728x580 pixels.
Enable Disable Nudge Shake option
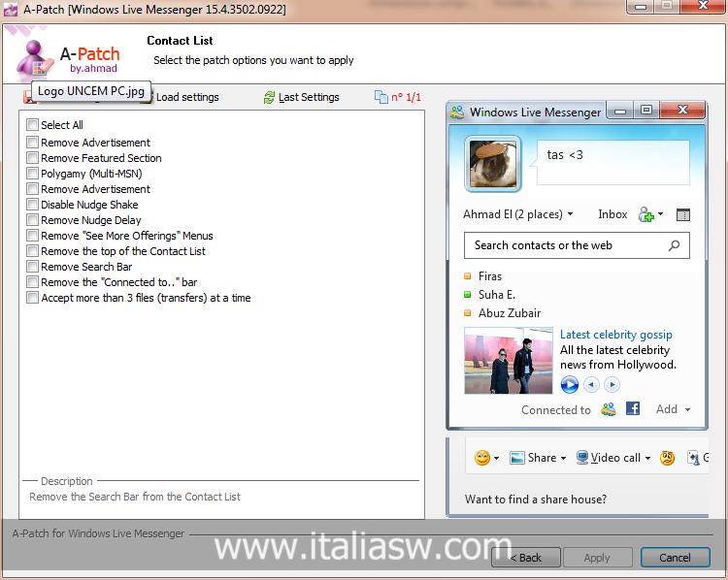(32, 205)
